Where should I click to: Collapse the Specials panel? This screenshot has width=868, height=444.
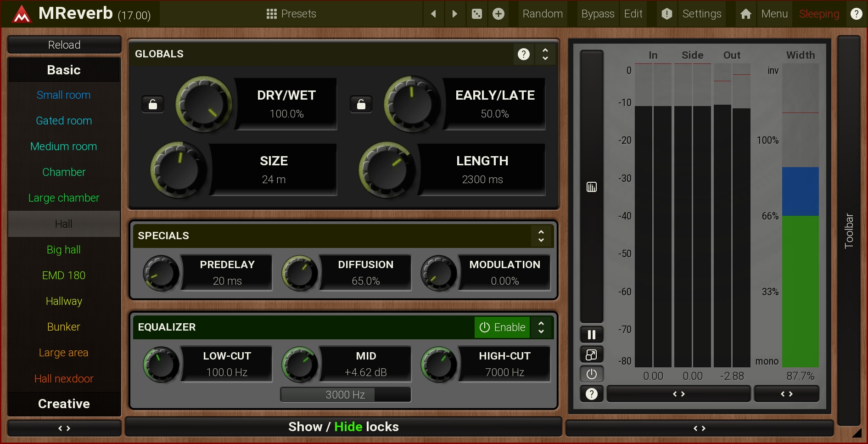(541, 236)
